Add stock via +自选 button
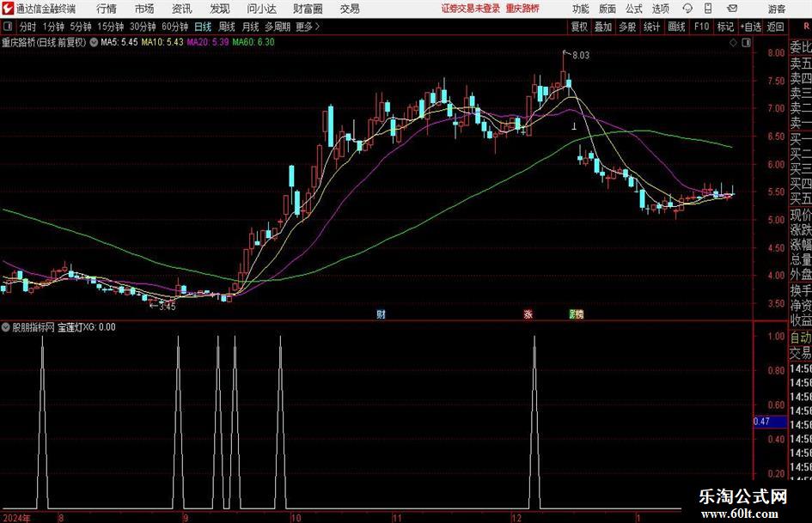The height and width of the screenshot is (523, 812). pos(750,27)
